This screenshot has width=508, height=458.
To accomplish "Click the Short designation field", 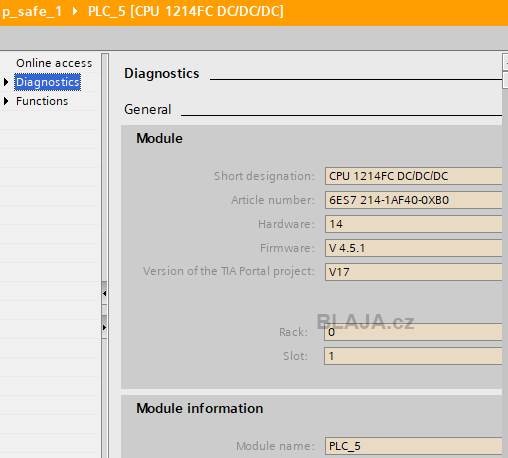I will (413, 176).
